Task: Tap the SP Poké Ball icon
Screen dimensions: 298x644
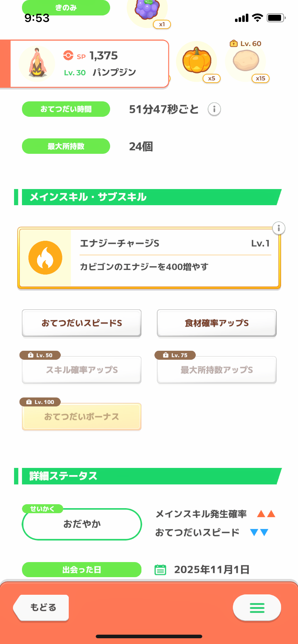Action: tap(68, 56)
